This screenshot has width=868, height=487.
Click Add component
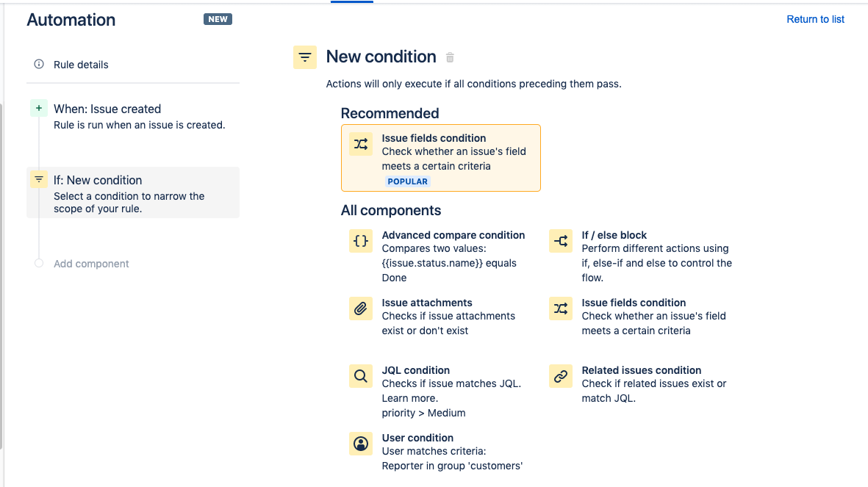[91, 264]
